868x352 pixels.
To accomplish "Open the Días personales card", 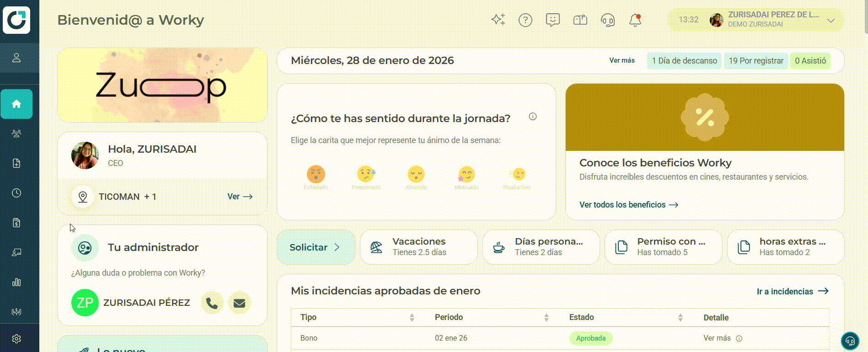I will [x=541, y=247].
